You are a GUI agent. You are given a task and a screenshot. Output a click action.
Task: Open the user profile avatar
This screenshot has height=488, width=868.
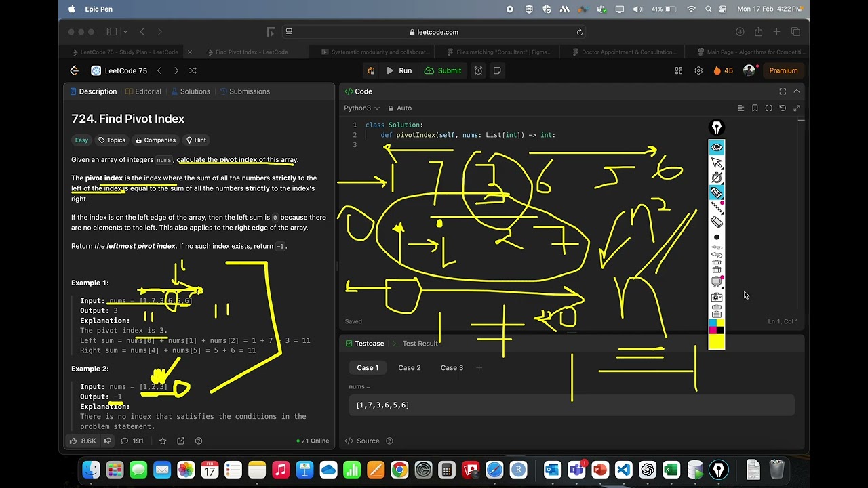749,70
